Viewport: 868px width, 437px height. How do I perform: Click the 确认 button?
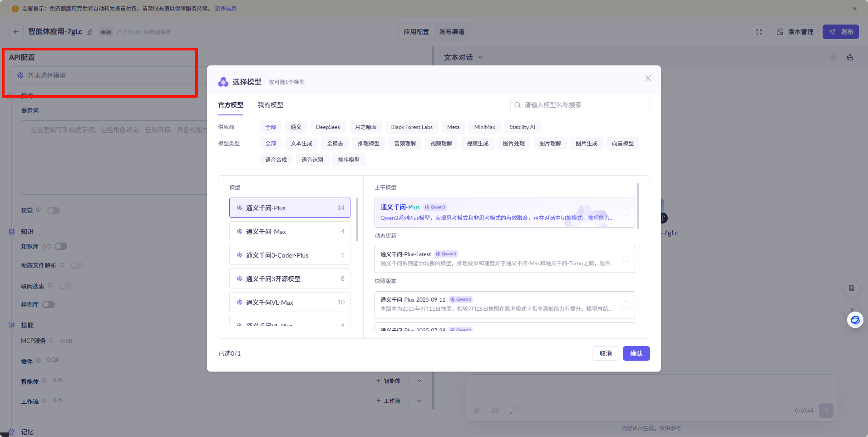(x=636, y=353)
